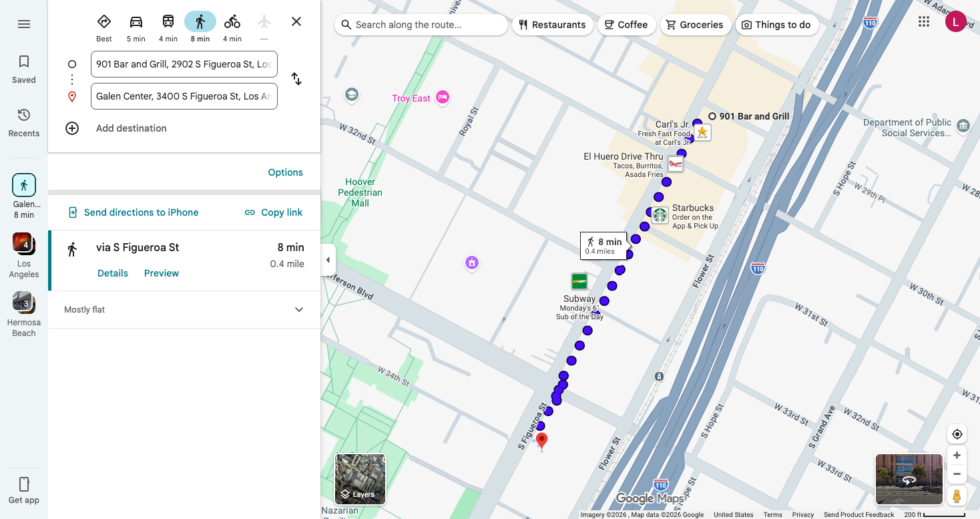The width and height of the screenshot is (980, 519).
Task: Open the Layers map thumbnail
Action: click(360, 479)
